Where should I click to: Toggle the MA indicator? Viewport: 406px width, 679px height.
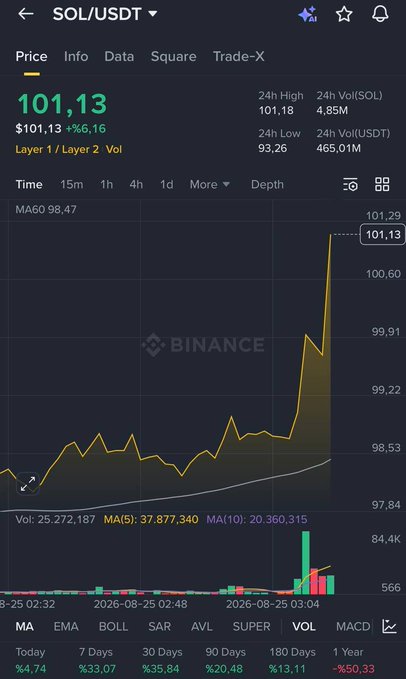(24, 626)
